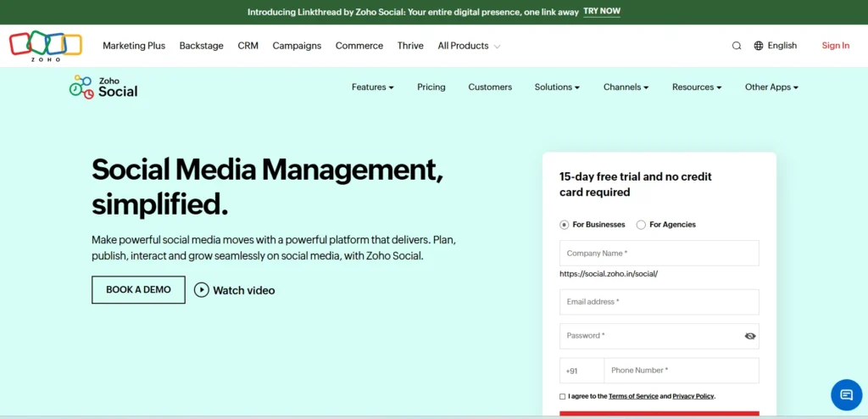The height and width of the screenshot is (419, 868).
Task: Open Commerce in top navigation
Action: [359, 46]
